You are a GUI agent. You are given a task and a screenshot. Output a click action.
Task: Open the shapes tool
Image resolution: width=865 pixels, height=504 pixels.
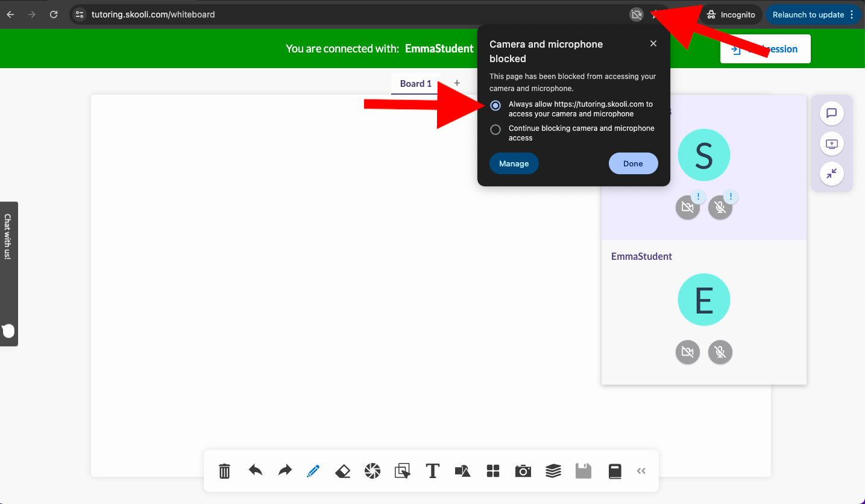click(462, 471)
